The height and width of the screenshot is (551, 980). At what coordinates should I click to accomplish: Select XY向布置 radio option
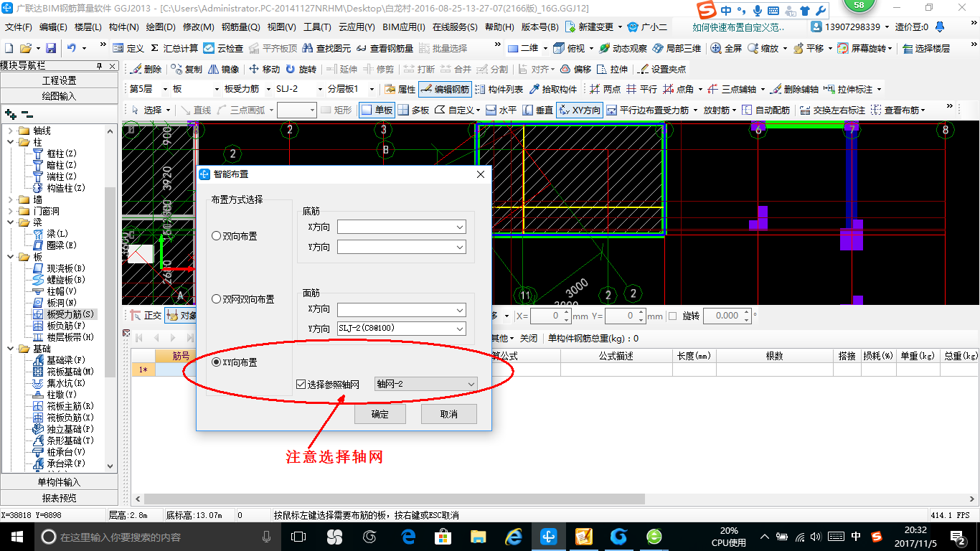pyautogui.click(x=235, y=362)
